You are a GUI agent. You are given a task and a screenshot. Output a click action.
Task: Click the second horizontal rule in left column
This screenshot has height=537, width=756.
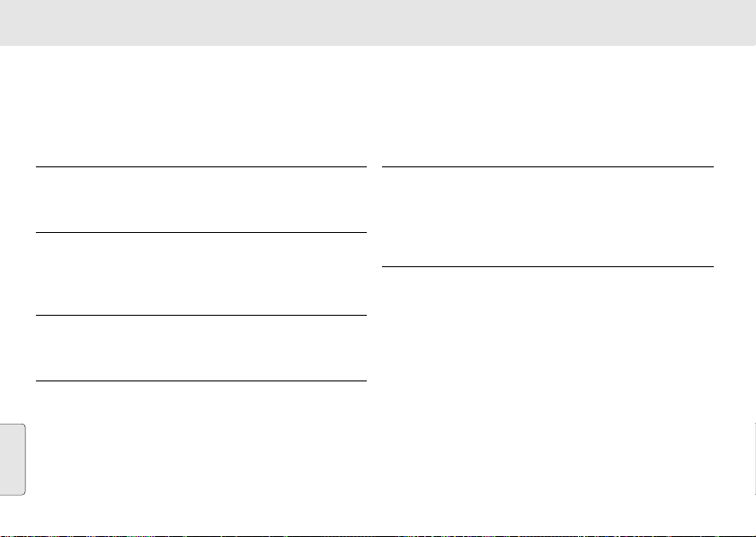(x=201, y=232)
